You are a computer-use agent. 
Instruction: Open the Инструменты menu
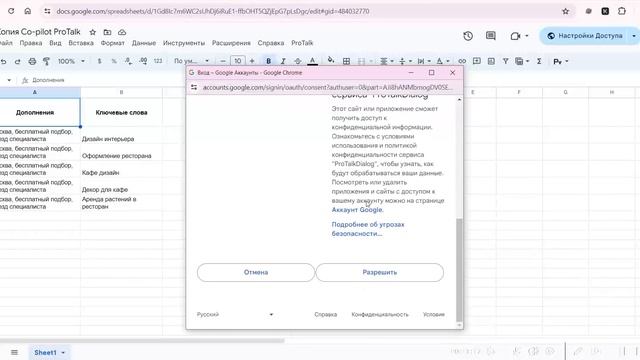(184, 43)
